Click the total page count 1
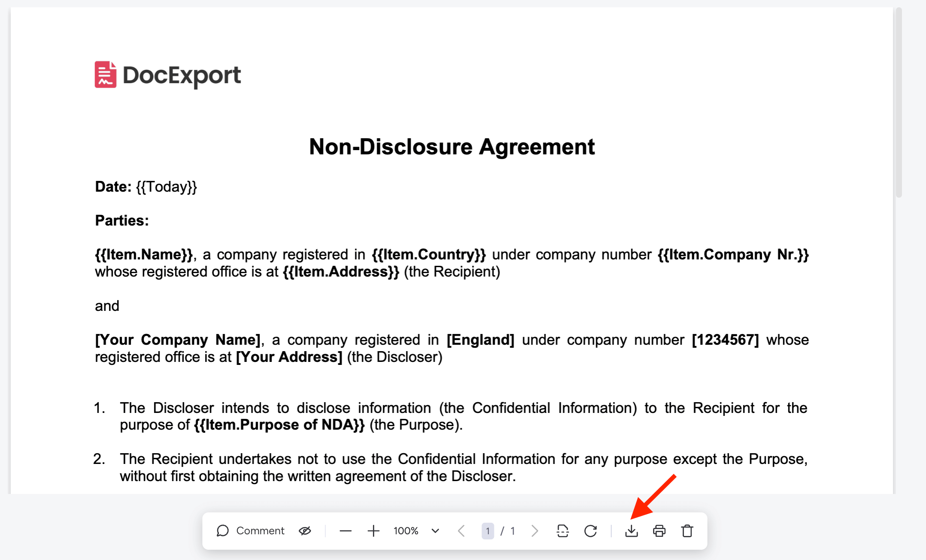The image size is (926, 560). 512,531
